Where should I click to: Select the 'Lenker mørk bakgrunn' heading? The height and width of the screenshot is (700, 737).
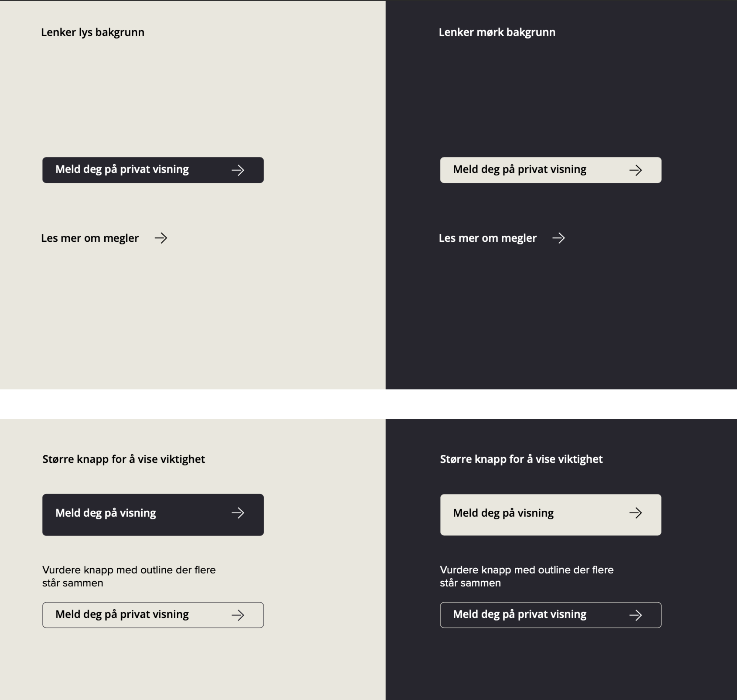497,32
